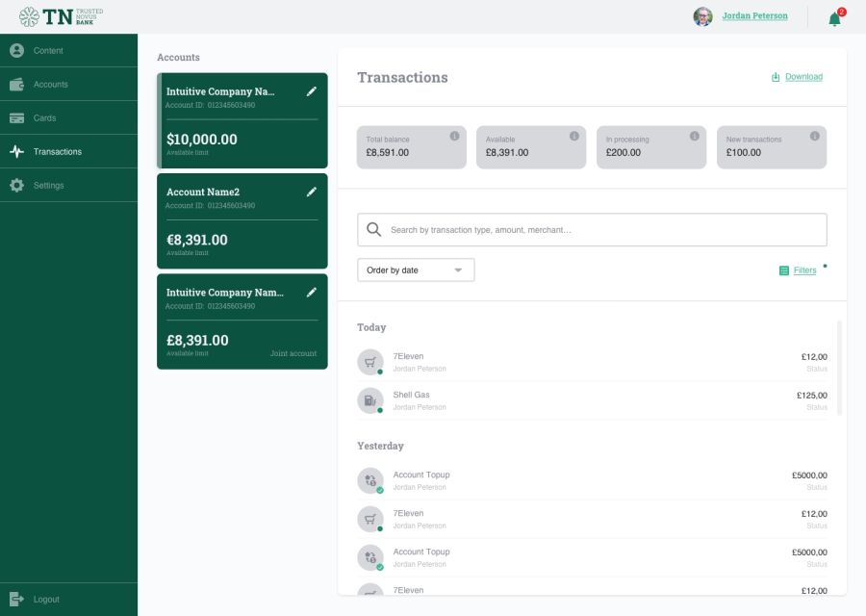Viewport: 866px width, 616px height.
Task: Click the notification bell icon
Action: click(834, 18)
